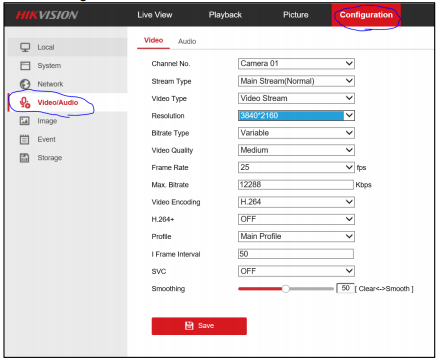The image size is (447, 364).
Task: Click the Max. Bitrate input field
Action: click(296, 185)
